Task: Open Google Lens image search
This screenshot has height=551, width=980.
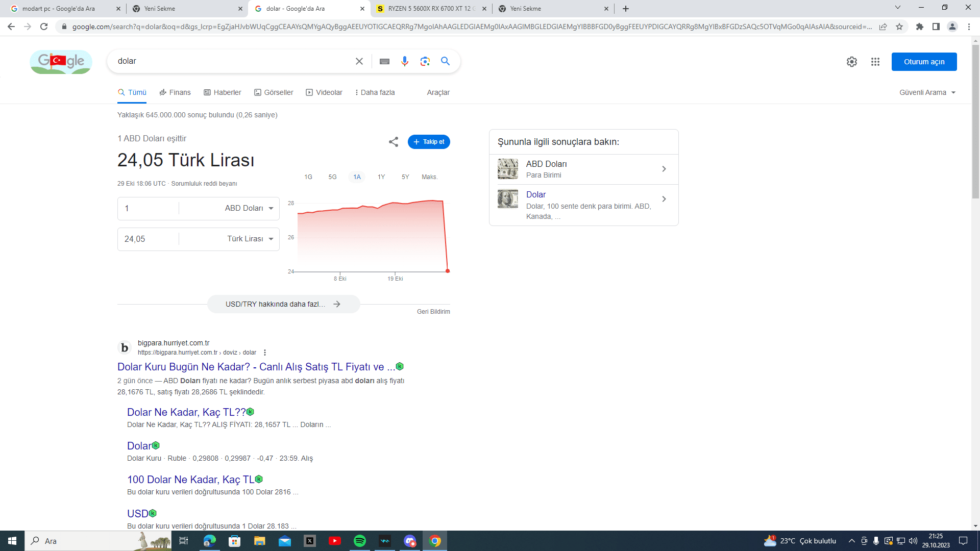Action: point(425,61)
